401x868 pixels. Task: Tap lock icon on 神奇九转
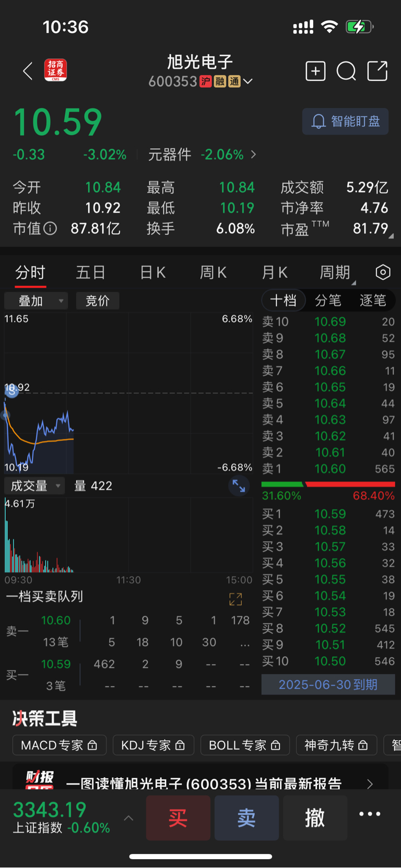[x=363, y=745]
